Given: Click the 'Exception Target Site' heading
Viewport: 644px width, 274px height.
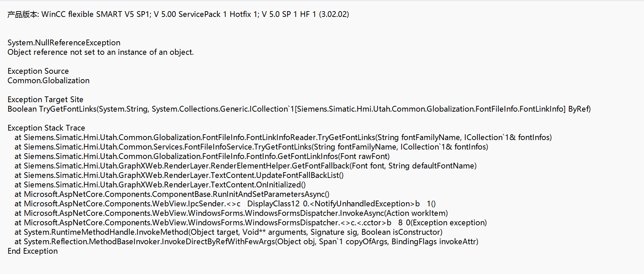Looking at the screenshot, I should (45, 99).
